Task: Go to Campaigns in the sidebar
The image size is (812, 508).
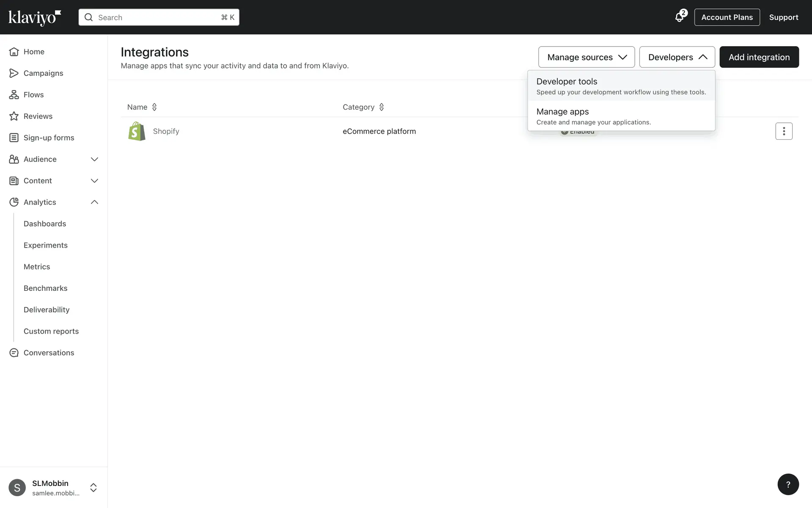Action: point(43,73)
